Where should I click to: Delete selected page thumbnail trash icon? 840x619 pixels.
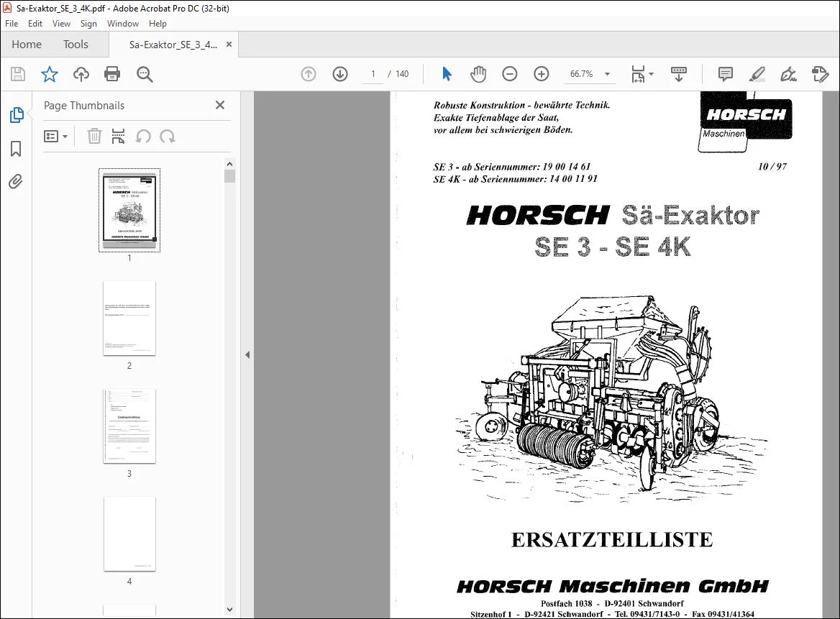94,136
